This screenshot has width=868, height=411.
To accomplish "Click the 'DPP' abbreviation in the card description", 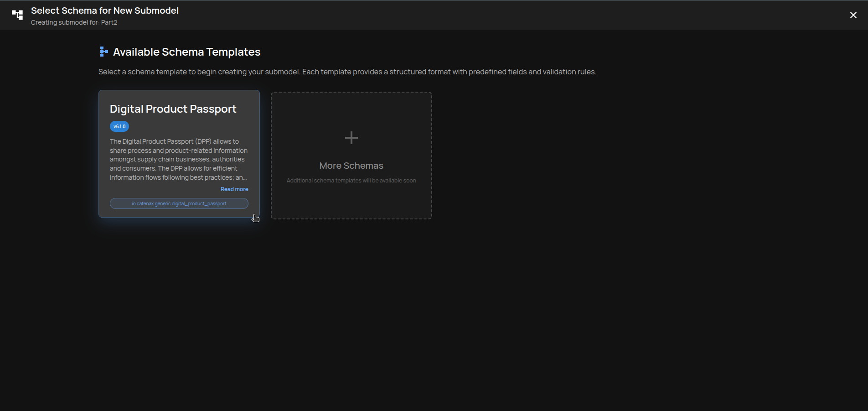I will 203,141.
